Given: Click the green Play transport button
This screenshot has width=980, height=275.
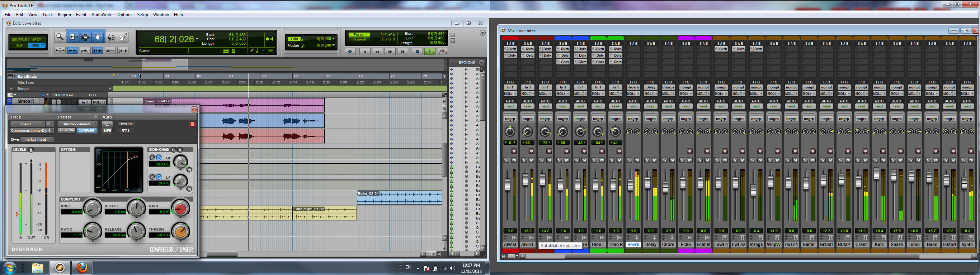Looking at the screenshot, I should (x=430, y=52).
